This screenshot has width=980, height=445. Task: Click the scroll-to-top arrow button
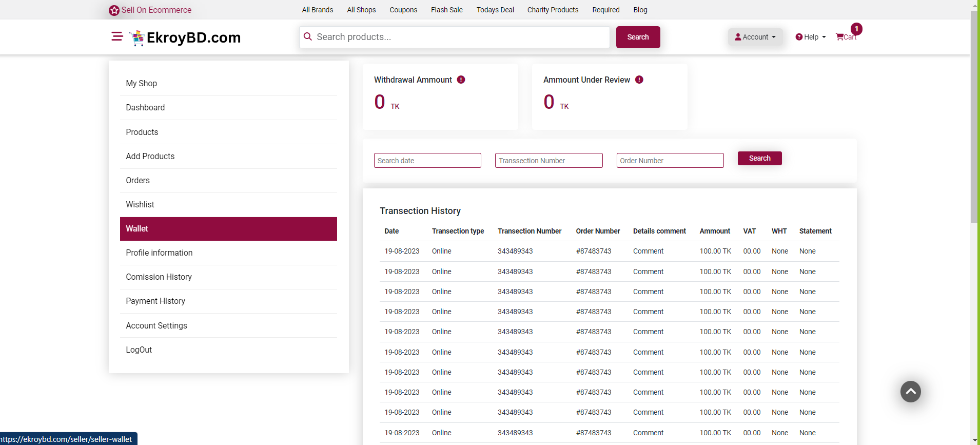click(910, 392)
